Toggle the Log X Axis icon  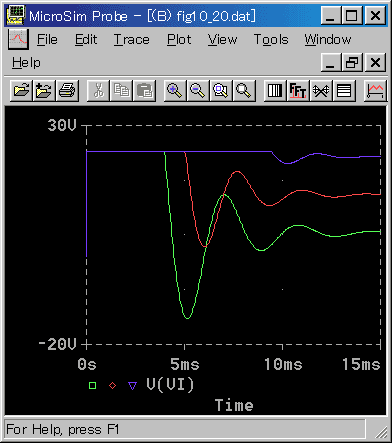coord(275,90)
